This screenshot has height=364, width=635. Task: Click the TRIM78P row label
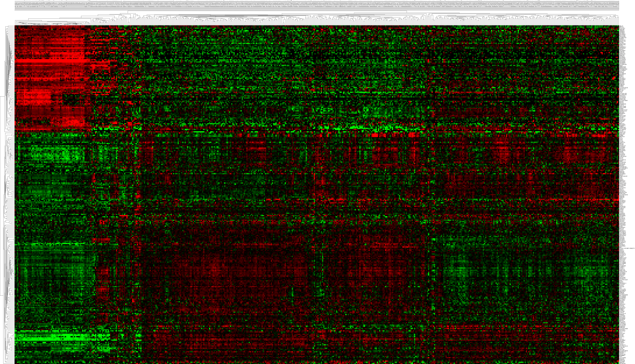622,293
